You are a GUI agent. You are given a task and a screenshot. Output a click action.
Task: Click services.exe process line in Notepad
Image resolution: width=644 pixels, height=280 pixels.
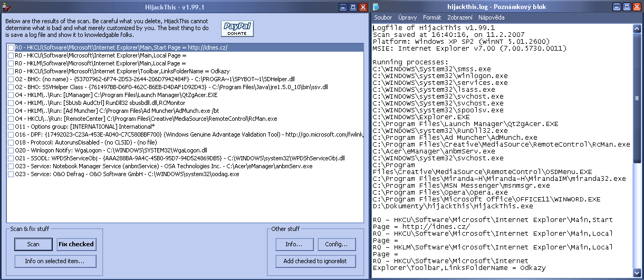(x=440, y=82)
